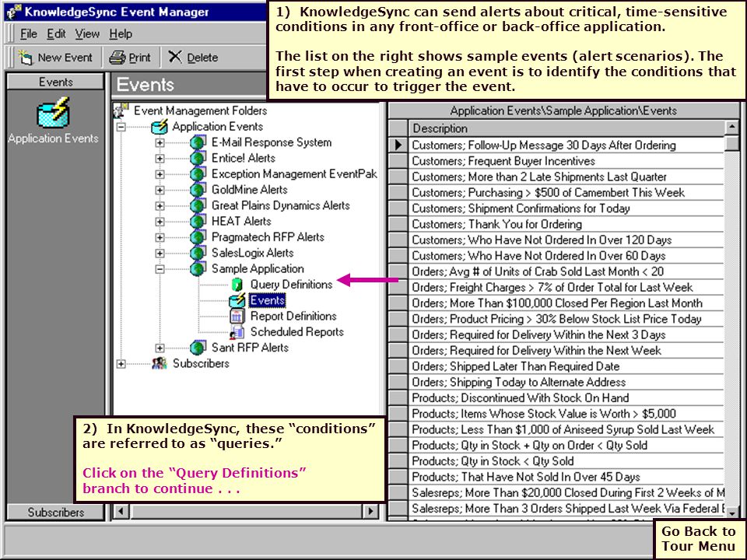Open the Help menu
The width and height of the screenshot is (747, 560).
pos(121,33)
